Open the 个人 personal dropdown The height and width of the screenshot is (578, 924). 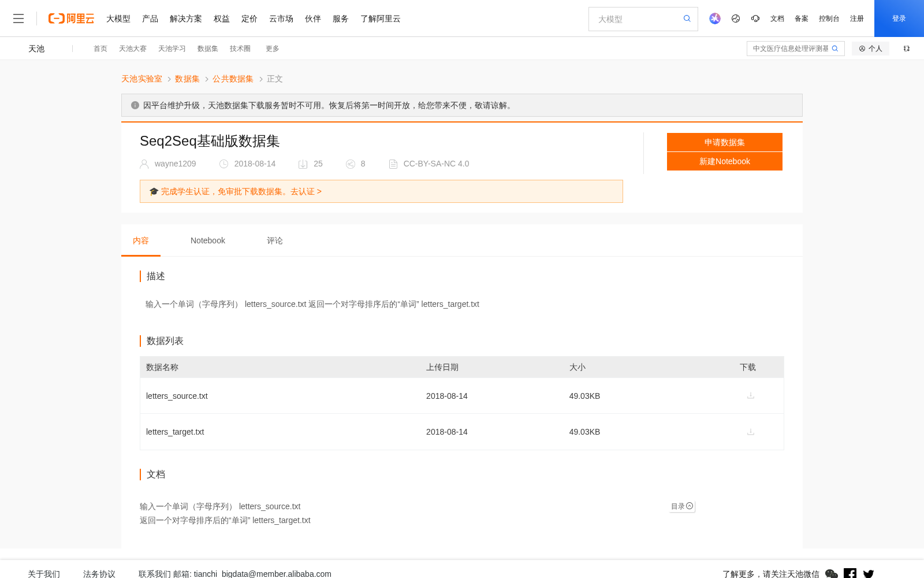[870, 49]
